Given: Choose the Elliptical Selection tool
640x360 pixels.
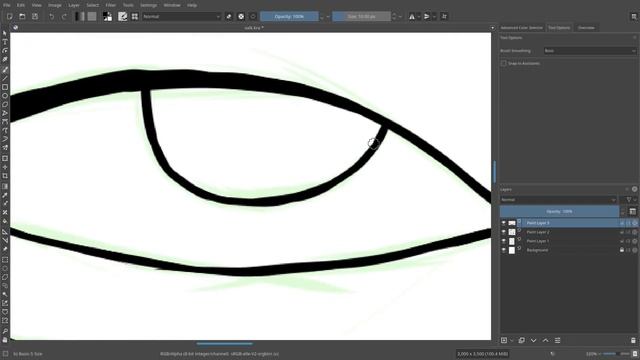Looking at the screenshot, I should coord(5,269).
